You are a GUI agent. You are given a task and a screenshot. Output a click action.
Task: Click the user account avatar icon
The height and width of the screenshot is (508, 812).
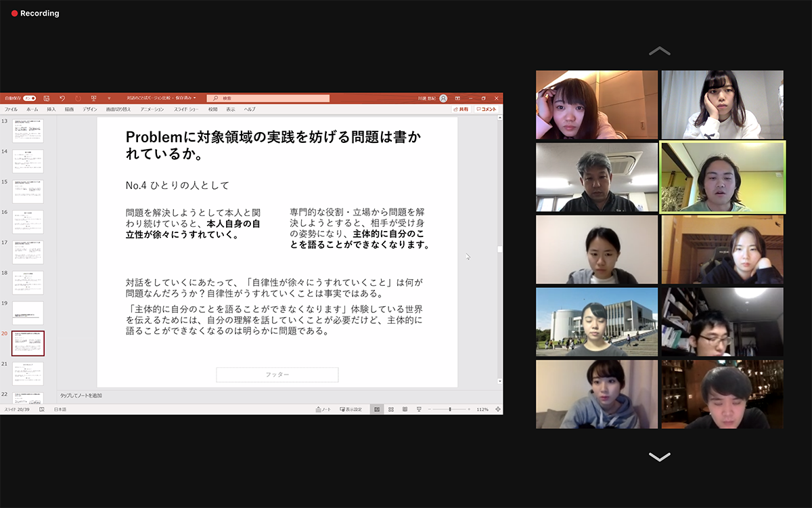[x=443, y=98]
